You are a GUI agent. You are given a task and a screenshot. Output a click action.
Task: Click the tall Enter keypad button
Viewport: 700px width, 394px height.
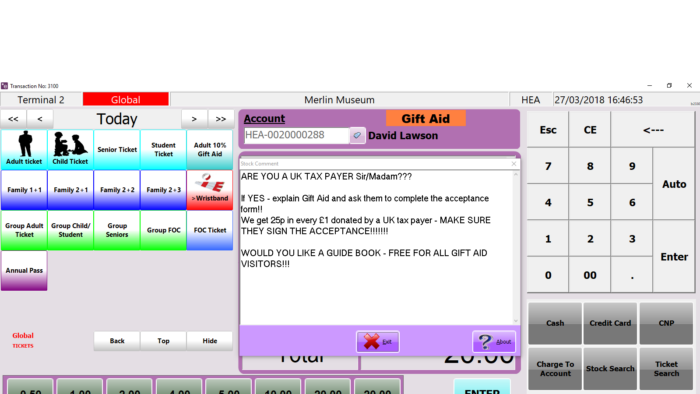(x=674, y=257)
